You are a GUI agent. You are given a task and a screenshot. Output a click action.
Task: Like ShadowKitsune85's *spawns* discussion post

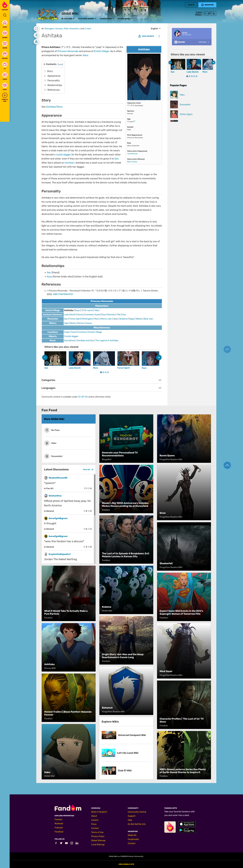(85, 489)
